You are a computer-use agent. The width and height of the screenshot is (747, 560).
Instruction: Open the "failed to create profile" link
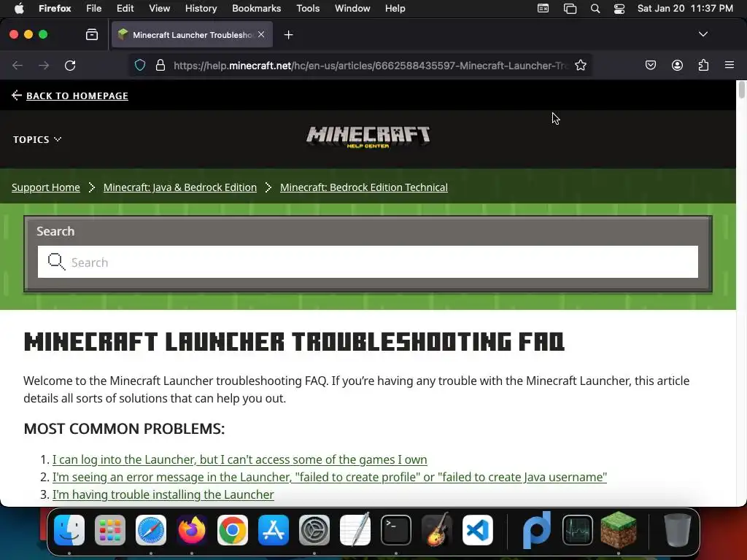(330, 477)
